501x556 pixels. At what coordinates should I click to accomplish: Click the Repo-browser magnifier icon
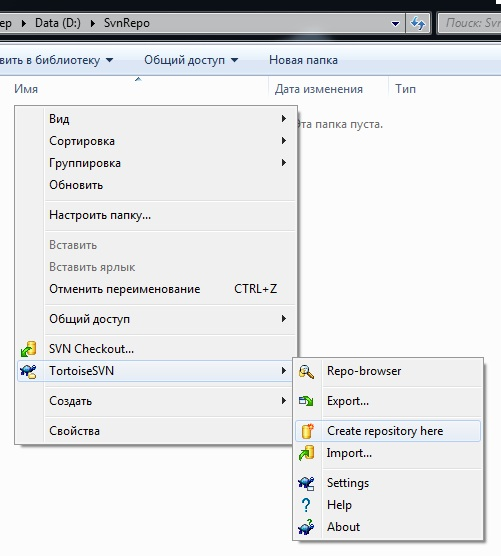(306, 371)
